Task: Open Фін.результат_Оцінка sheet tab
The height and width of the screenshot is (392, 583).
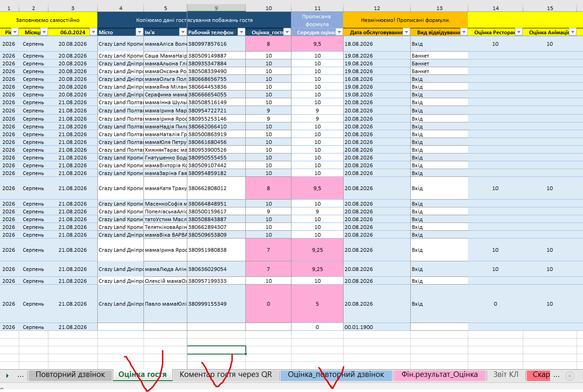Action: pos(440,375)
